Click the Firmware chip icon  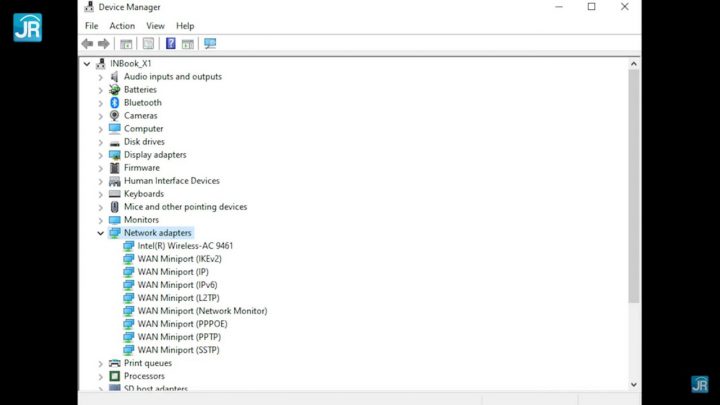pos(114,168)
